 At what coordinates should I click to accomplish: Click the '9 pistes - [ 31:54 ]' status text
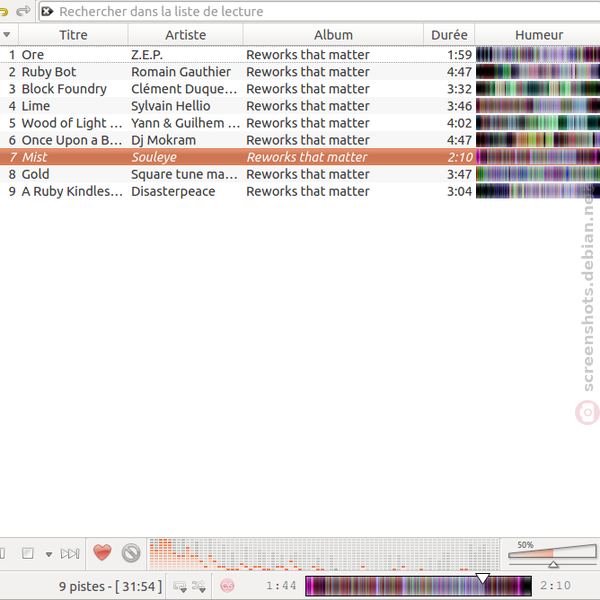pos(110,586)
